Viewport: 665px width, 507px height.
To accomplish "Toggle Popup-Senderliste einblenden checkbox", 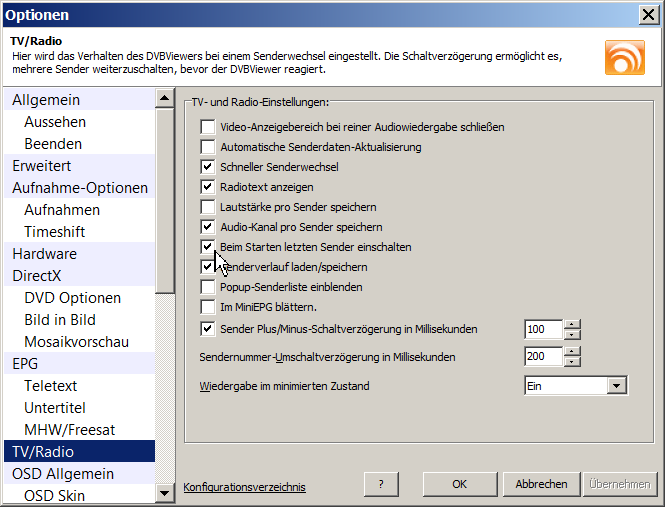I will pyautogui.click(x=208, y=286).
